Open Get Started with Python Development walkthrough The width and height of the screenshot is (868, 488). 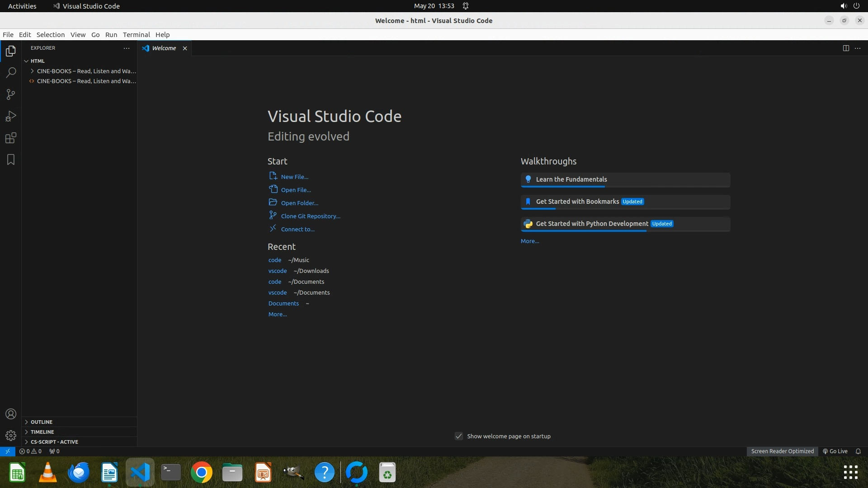point(592,224)
